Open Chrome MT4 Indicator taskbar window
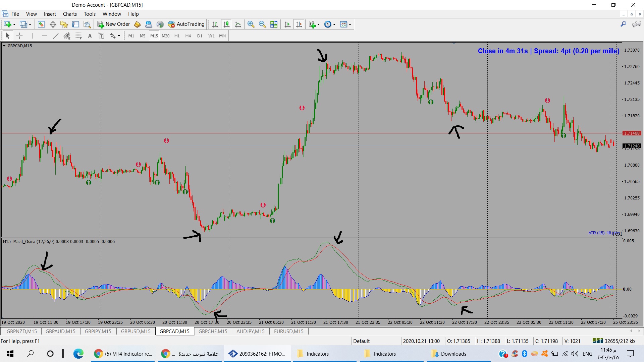The height and width of the screenshot is (362, 644). click(123, 354)
